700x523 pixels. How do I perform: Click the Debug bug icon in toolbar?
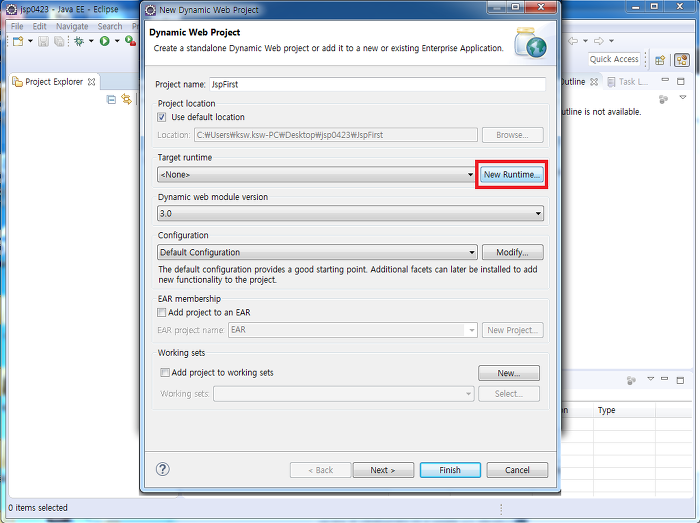79,42
